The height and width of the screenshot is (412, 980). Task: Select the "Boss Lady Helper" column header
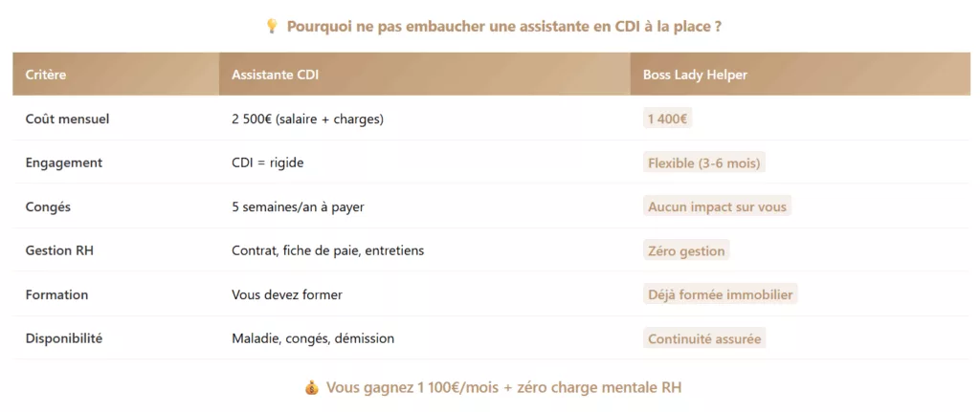[696, 75]
